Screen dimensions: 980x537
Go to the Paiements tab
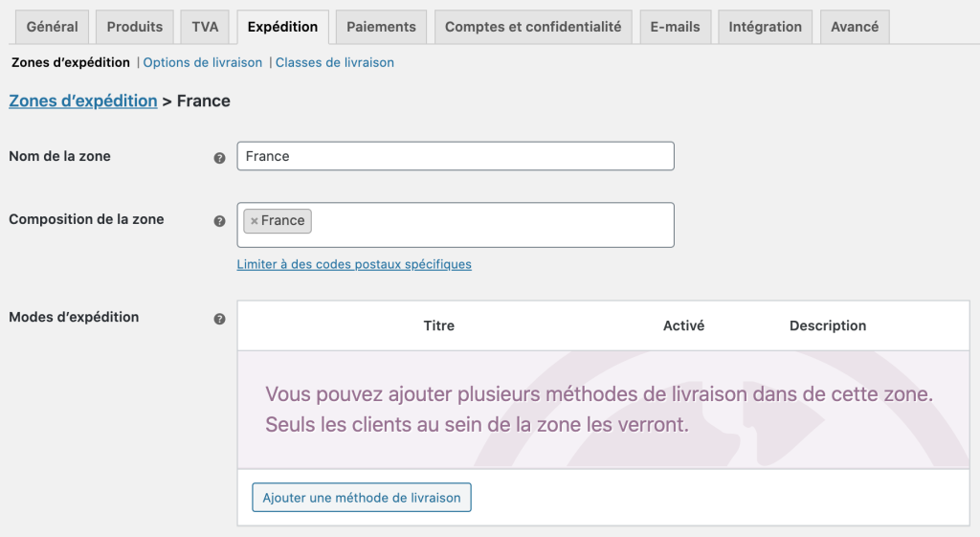click(381, 27)
